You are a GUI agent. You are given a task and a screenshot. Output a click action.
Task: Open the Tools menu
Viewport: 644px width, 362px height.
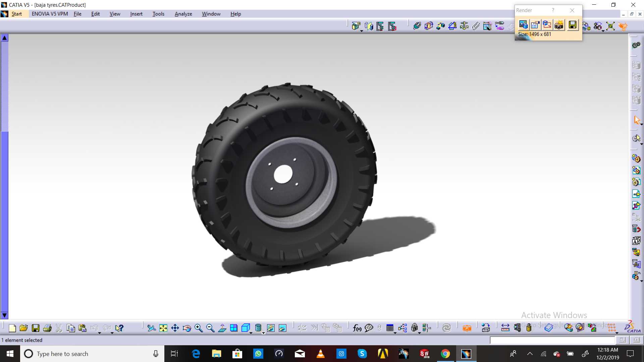tap(158, 14)
